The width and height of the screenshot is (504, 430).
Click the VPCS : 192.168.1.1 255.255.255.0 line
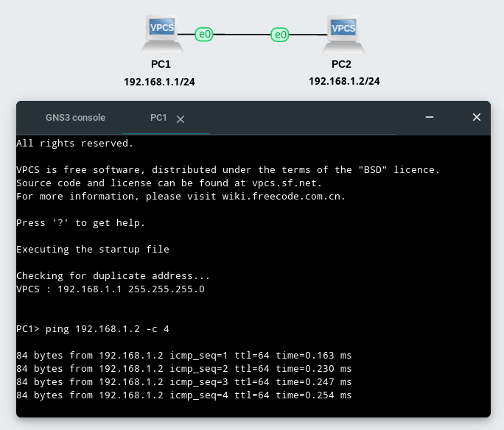(x=111, y=289)
